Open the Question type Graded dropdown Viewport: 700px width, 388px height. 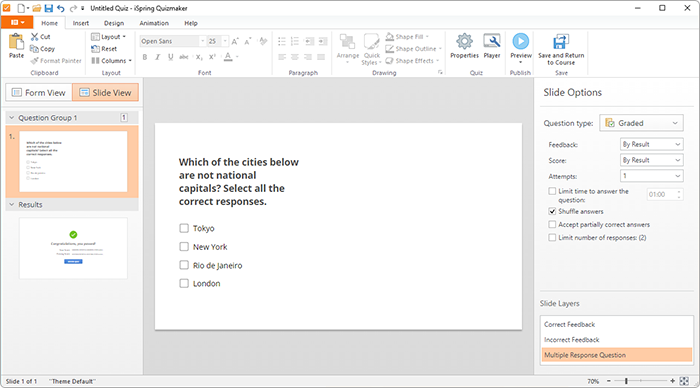pos(642,123)
